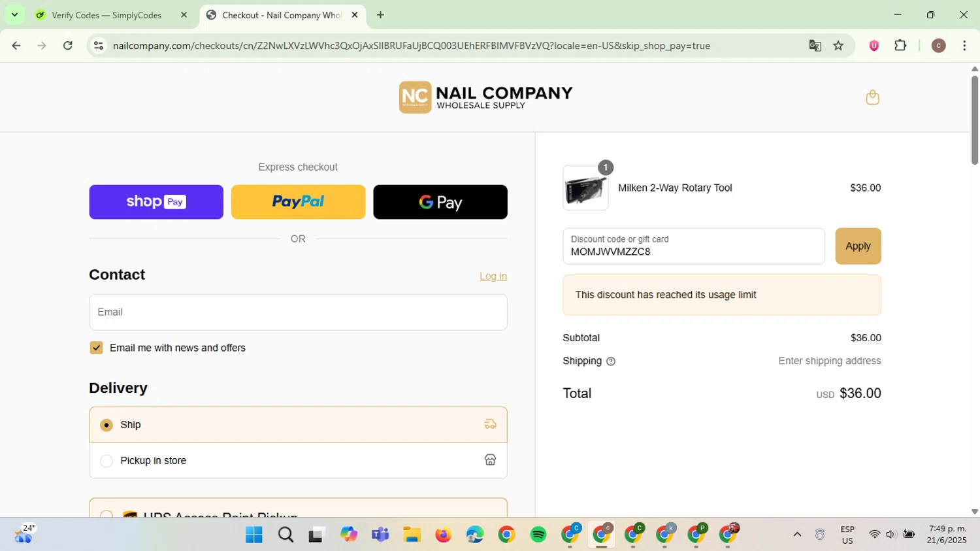Show hidden system tray icons
980x551 pixels.
click(x=797, y=535)
